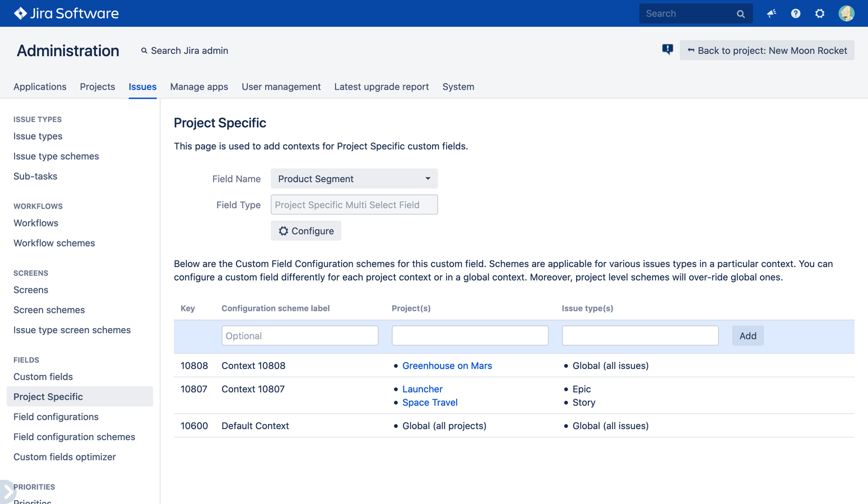
Task: Open Custom fields optimizer in sidebar
Action: point(65,457)
